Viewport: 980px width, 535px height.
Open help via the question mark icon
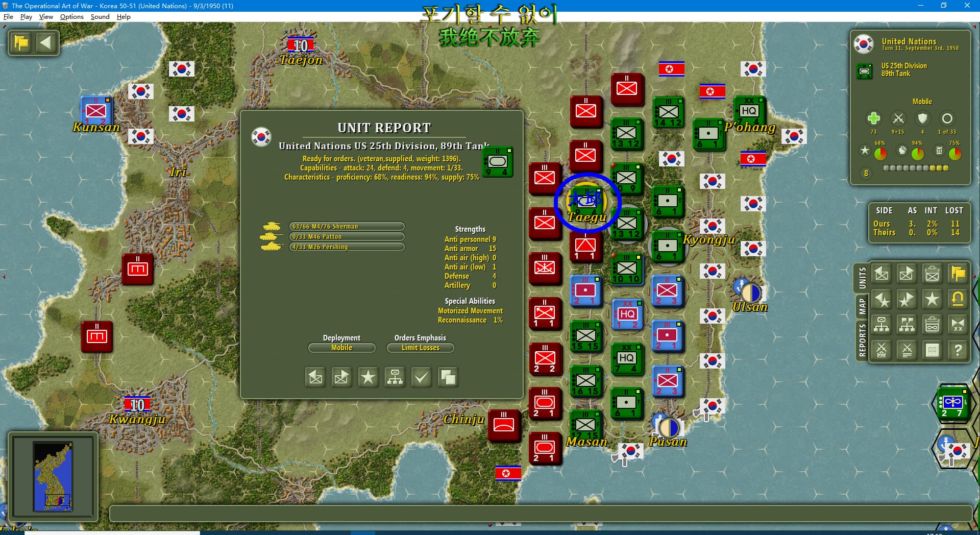point(958,350)
